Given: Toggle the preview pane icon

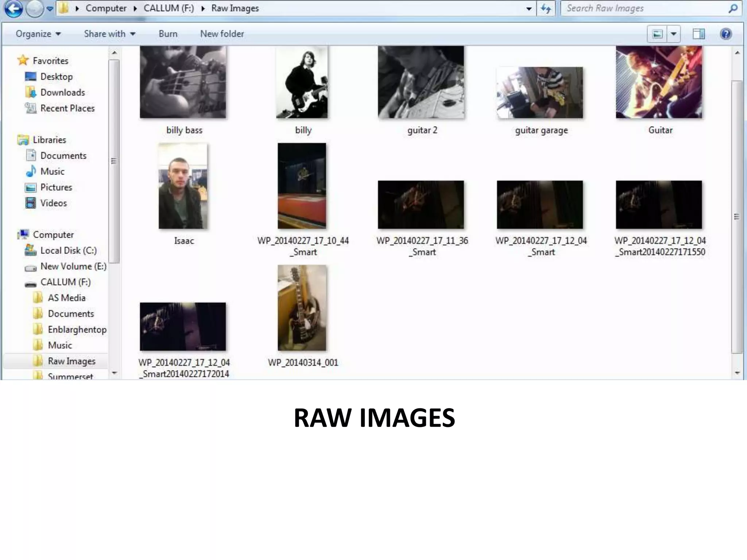Looking at the screenshot, I should pyautogui.click(x=698, y=34).
